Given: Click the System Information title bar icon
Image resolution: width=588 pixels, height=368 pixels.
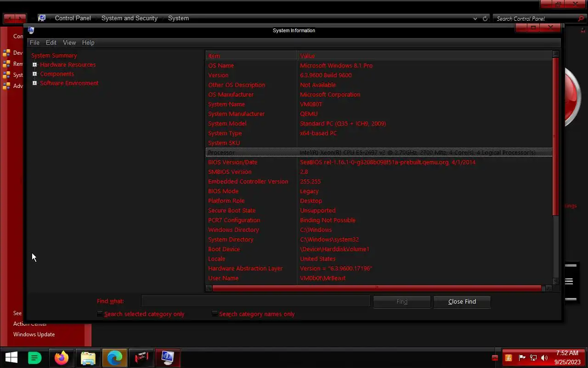Looking at the screenshot, I should click(x=31, y=30).
